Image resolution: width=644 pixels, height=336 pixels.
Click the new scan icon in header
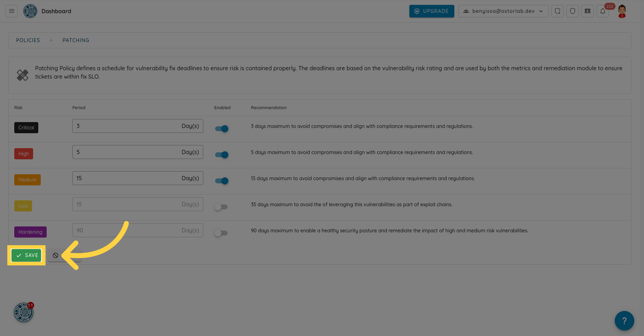[557, 11]
